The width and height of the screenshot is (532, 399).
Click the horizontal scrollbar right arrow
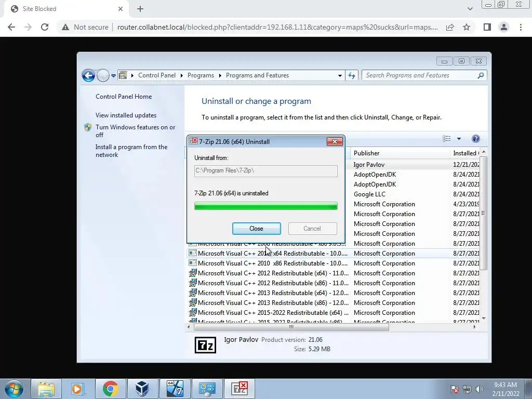click(x=474, y=327)
